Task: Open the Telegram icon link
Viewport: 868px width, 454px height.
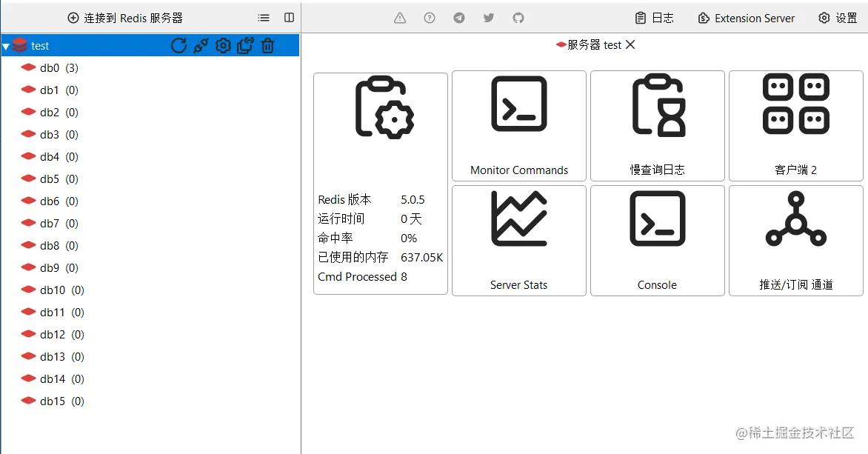Action: tap(459, 18)
